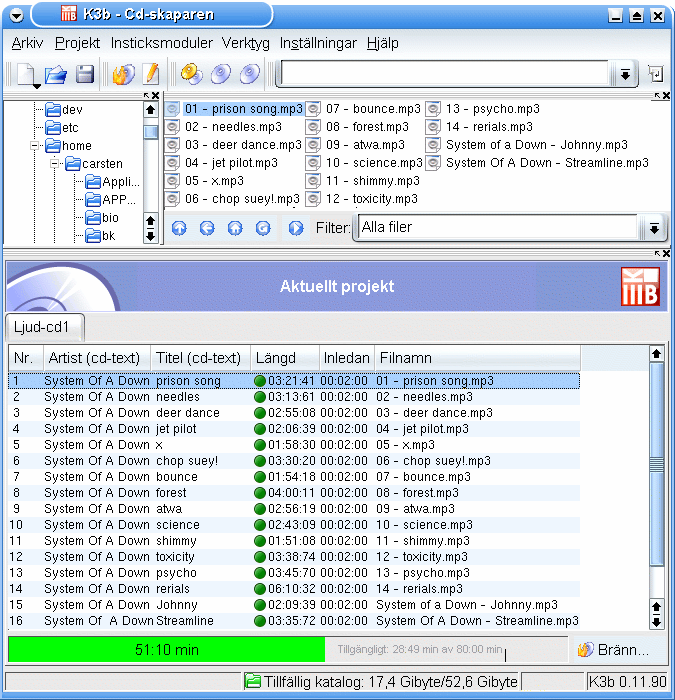Open the toolbar location combo box dropdown
The height and width of the screenshot is (700, 675).
[x=624, y=74]
